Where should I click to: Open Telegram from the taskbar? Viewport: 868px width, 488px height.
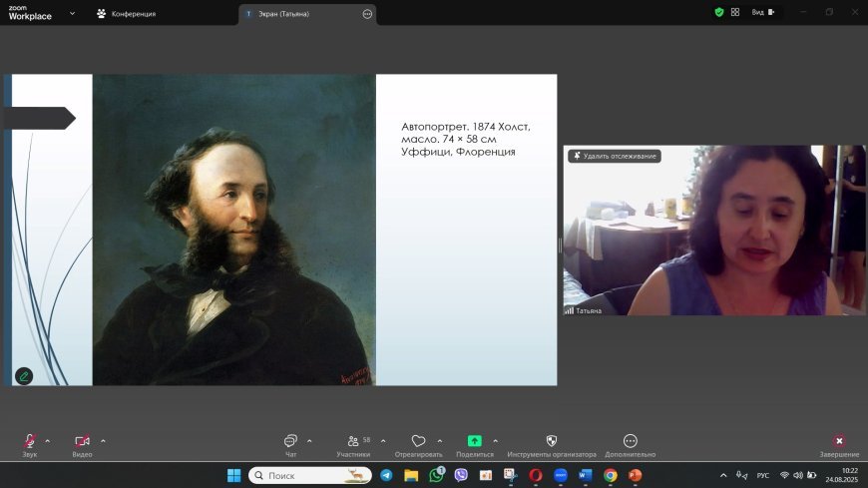[386, 475]
